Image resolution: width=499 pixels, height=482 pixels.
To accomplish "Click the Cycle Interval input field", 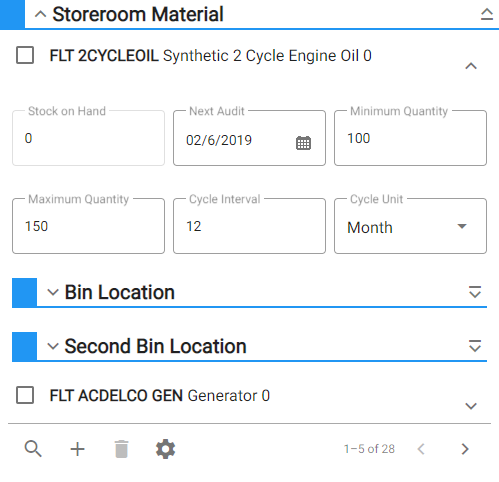I will 249,226.
